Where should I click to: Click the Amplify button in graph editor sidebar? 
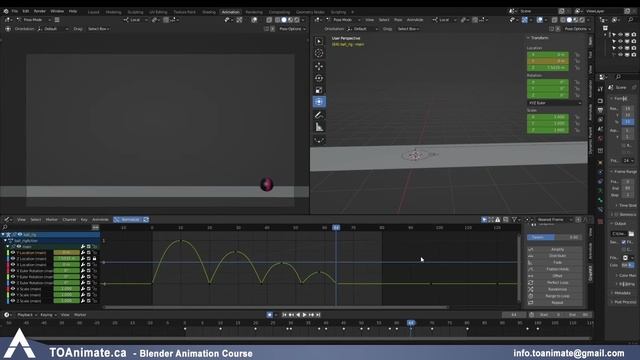pyautogui.click(x=554, y=249)
